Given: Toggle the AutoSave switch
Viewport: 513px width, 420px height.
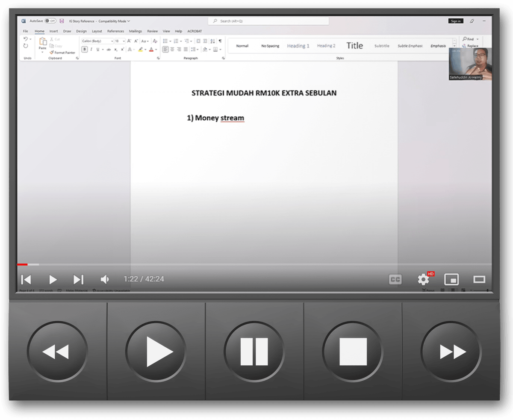Looking at the screenshot, I should click(50, 21).
